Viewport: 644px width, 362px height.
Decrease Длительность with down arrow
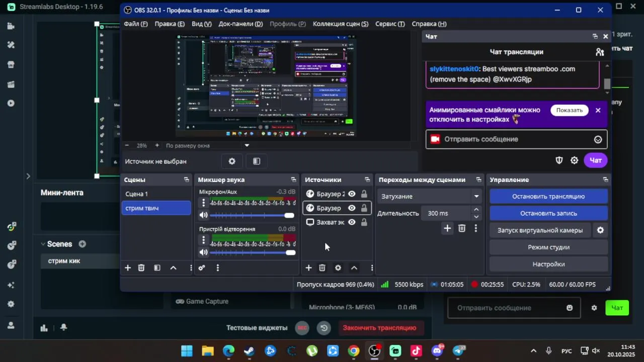point(476,217)
